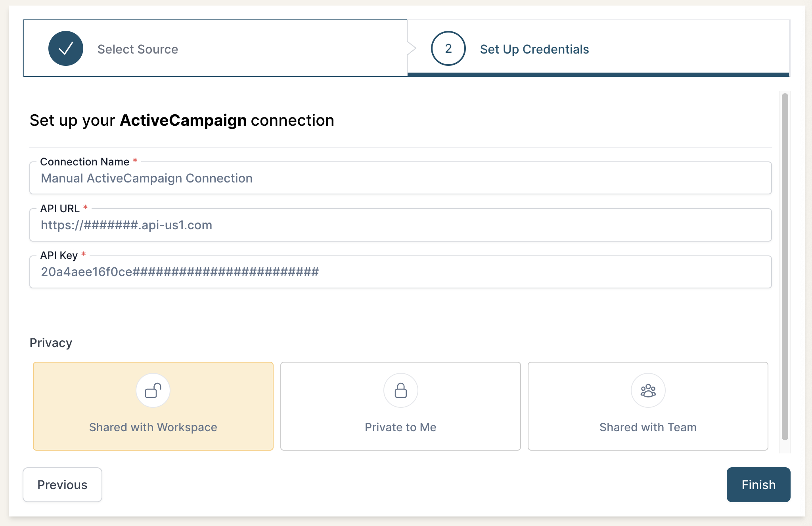Click the lock icon above Private to Me
Screen dimensions: 812x526
pos(400,390)
